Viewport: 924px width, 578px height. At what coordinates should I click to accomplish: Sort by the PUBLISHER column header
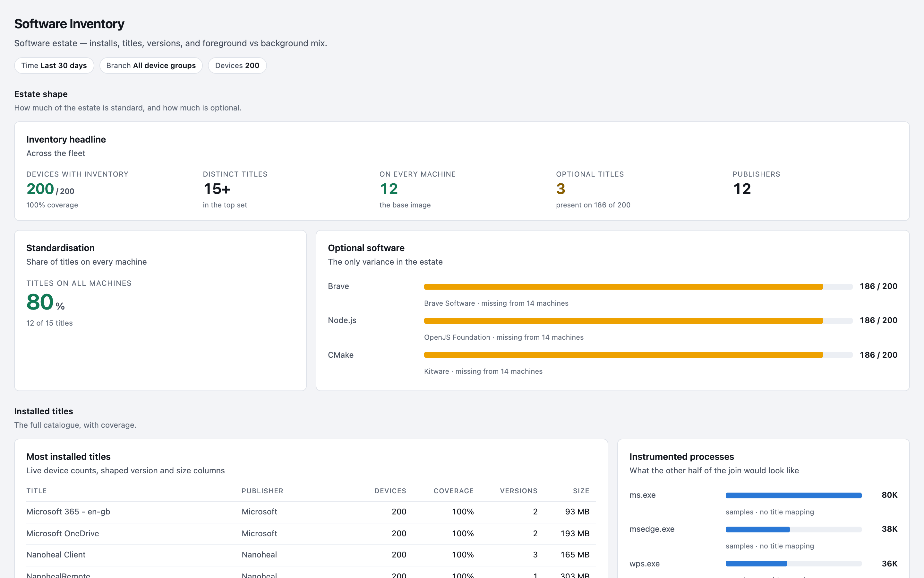(262, 491)
